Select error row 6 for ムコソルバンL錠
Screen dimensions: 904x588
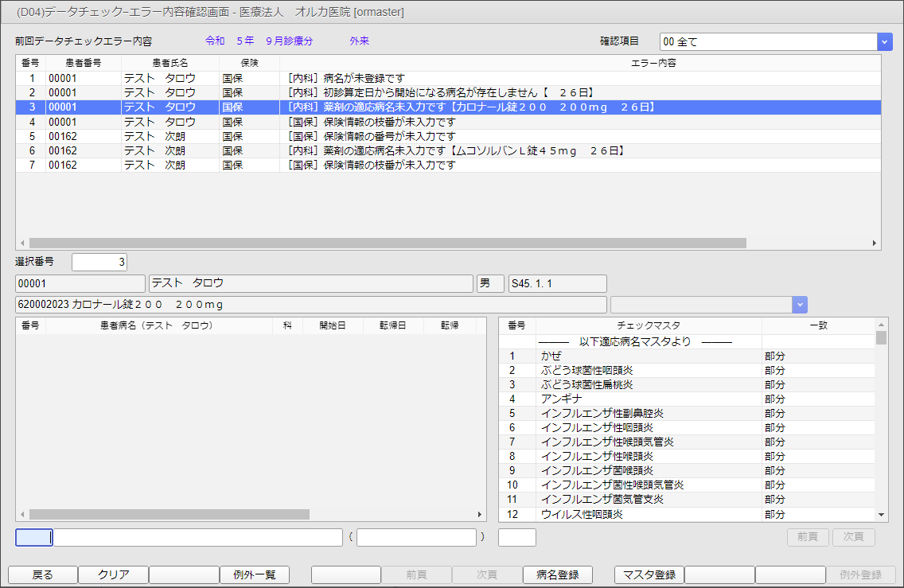tap(398, 150)
